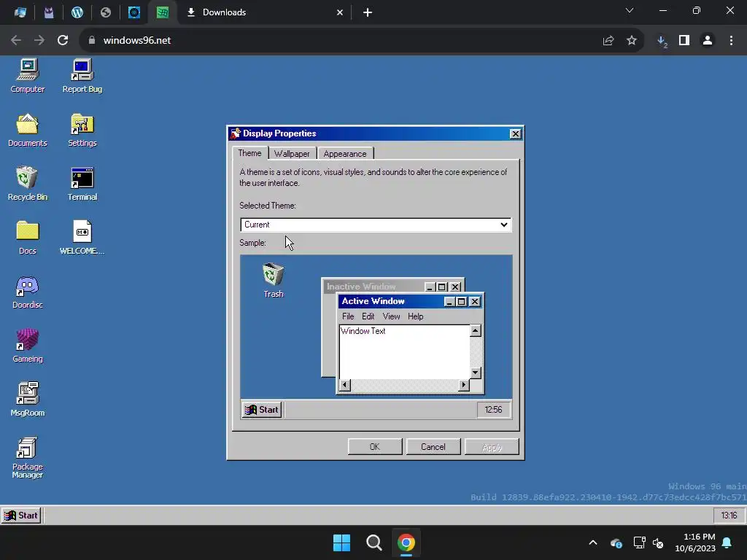Click the Windows 96 Start button
The height and width of the screenshot is (560, 747).
point(21,516)
